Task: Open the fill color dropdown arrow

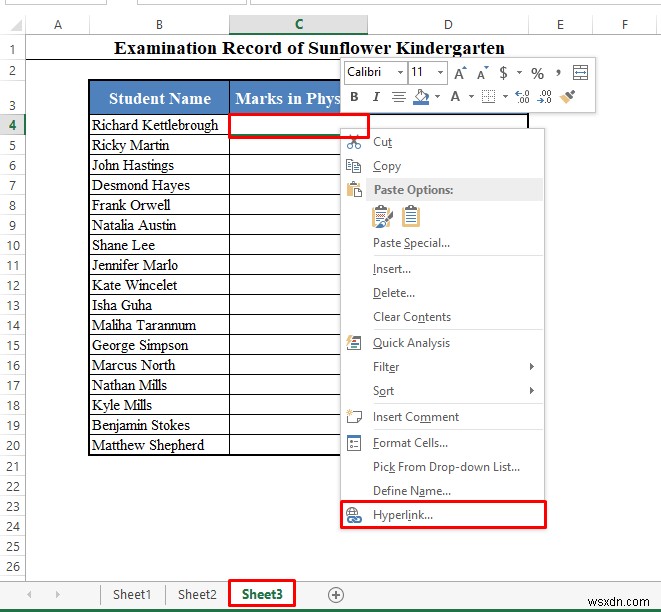Action: pyautogui.click(x=438, y=97)
